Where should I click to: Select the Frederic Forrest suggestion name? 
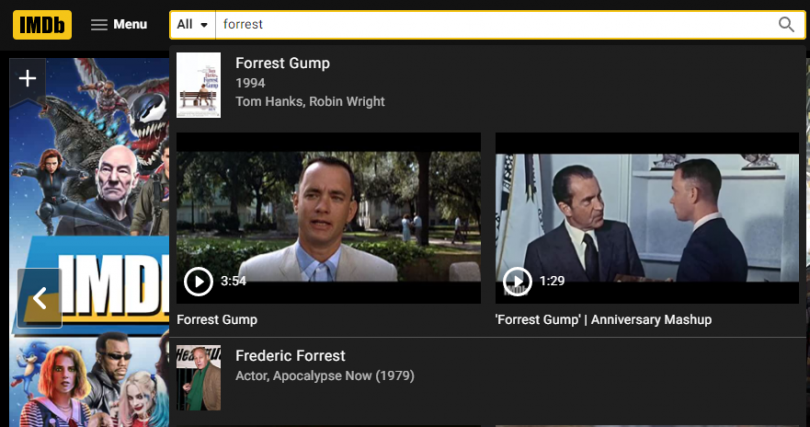[290, 356]
